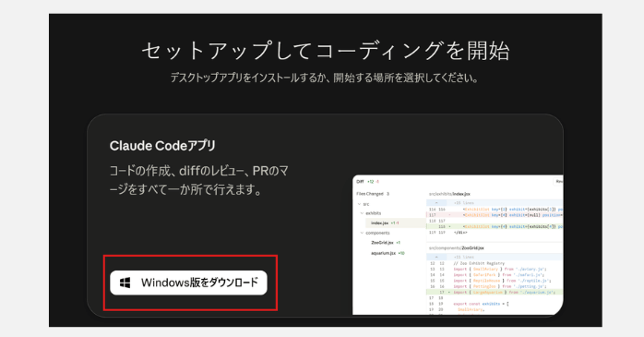Expand hidden lines above ZooGrid.jsx diff
Image resolution: width=644 pixels, height=337 pixels.
click(436, 257)
